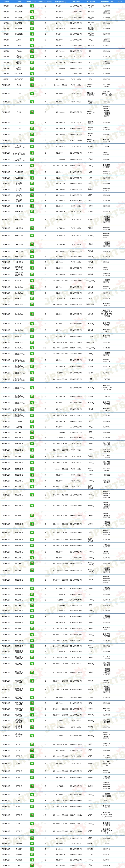The width and height of the screenshot is (125, 868).
Task: Select body code X76
Action: [91, 79]
